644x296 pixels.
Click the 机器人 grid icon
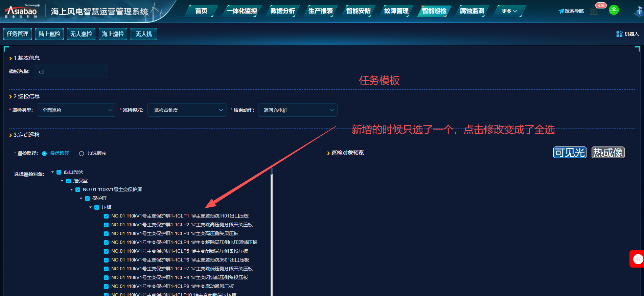(619, 34)
